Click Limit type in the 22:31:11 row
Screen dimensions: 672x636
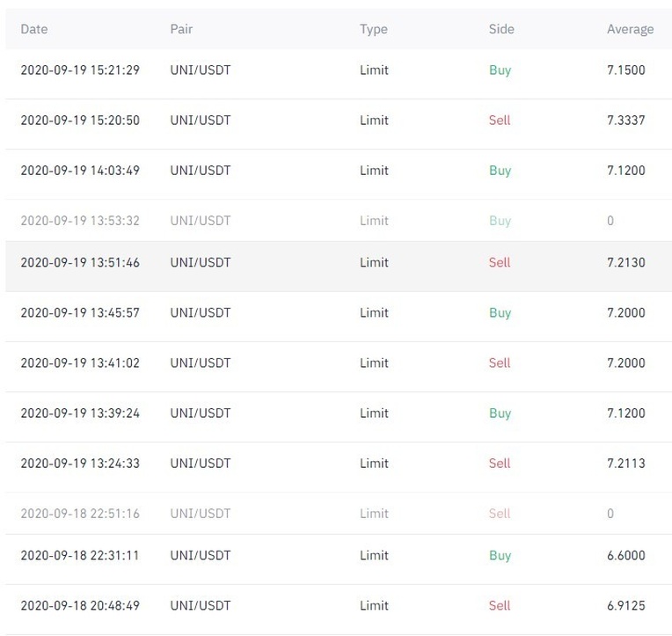(x=374, y=555)
